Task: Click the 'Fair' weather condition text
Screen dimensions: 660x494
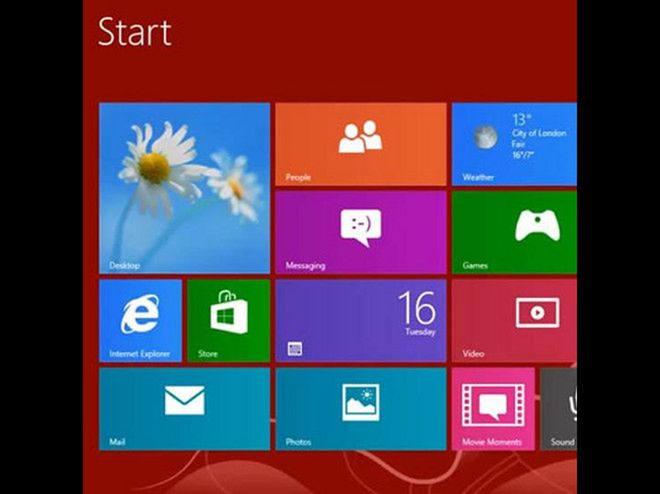Action: [x=518, y=144]
